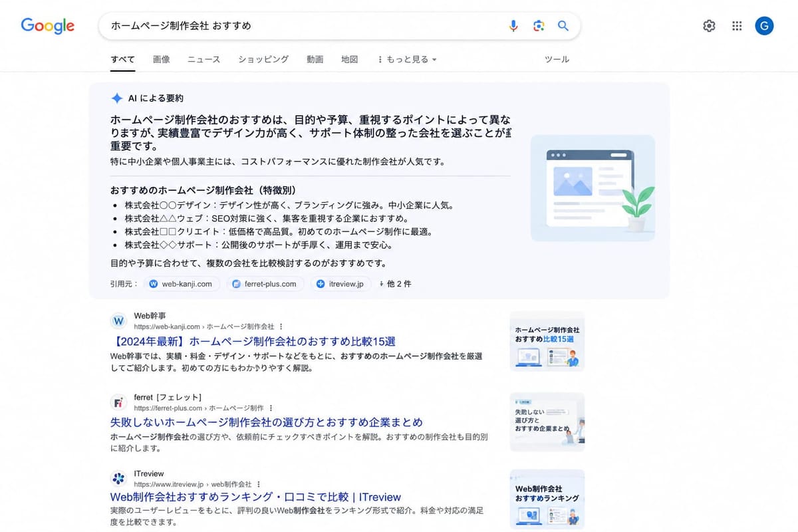This screenshot has height=532, width=798.
Task: Switch to the 画像 tab
Action: pos(162,59)
